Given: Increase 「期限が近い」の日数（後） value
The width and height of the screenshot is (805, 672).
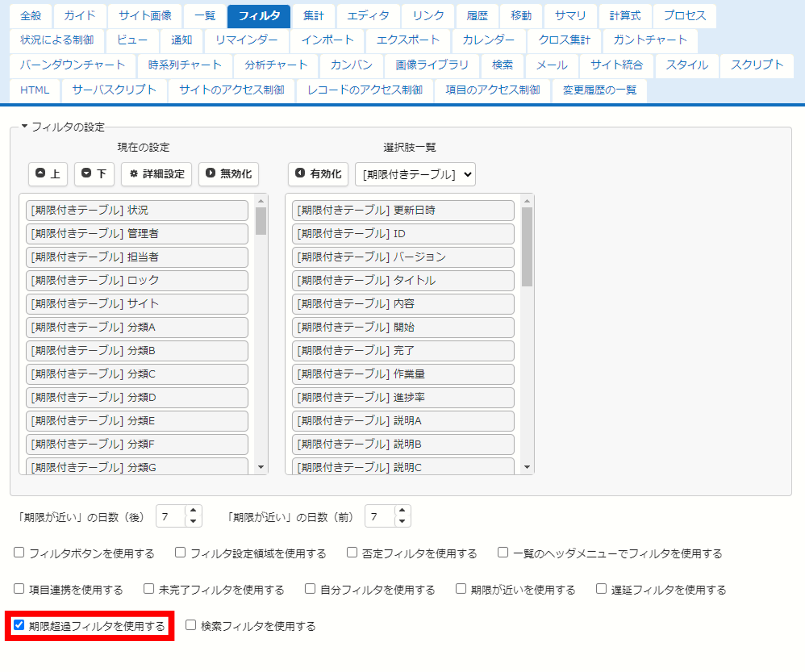Looking at the screenshot, I should coord(193,510).
